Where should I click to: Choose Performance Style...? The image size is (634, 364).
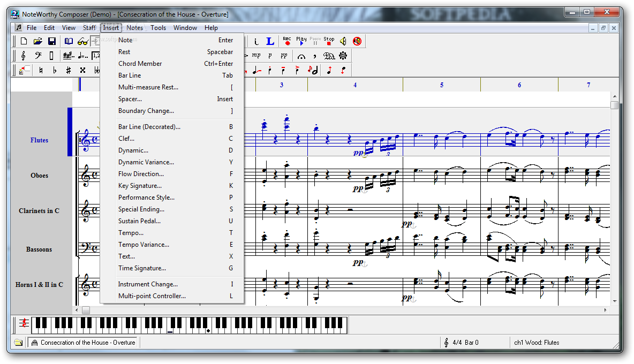tap(172, 197)
